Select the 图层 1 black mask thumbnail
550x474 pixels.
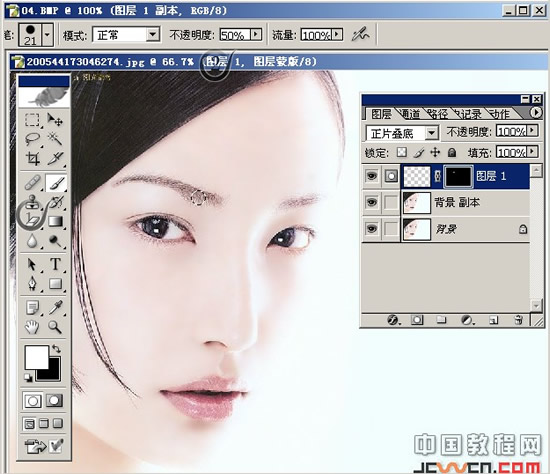click(458, 176)
